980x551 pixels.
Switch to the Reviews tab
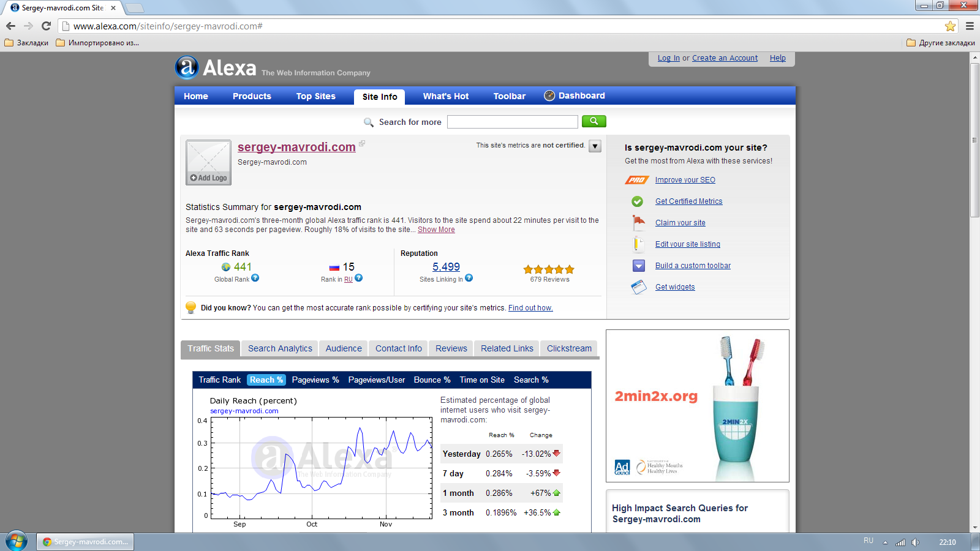point(451,348)
